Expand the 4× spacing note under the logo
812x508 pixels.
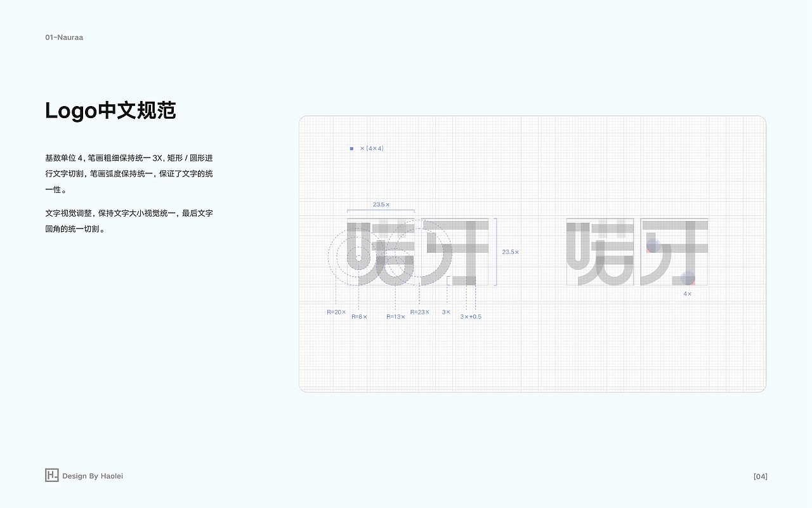coord(687,293)
